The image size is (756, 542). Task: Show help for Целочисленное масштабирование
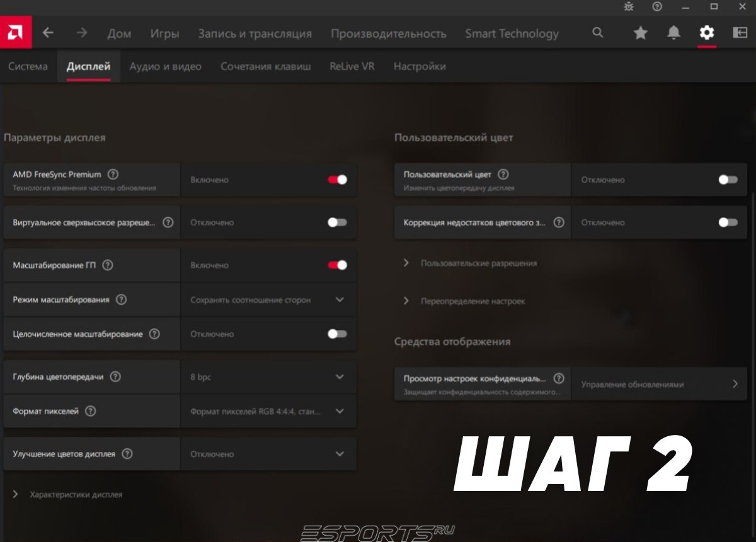pos(154,334)
